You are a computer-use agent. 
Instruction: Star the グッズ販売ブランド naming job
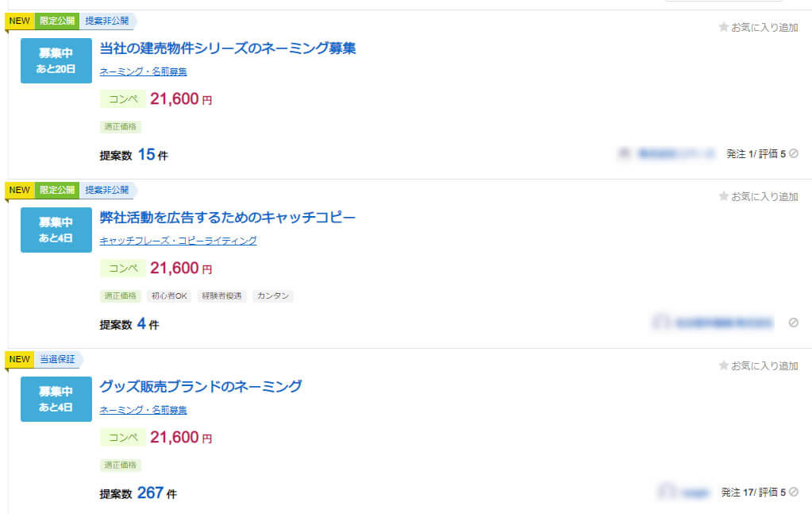(723, 366)
